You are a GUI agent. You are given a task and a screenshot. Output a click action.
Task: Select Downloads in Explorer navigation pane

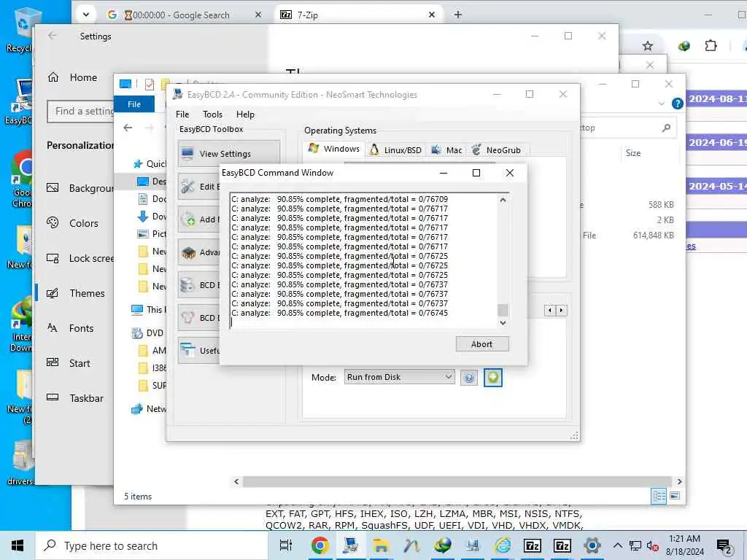(x=152, y=217)
